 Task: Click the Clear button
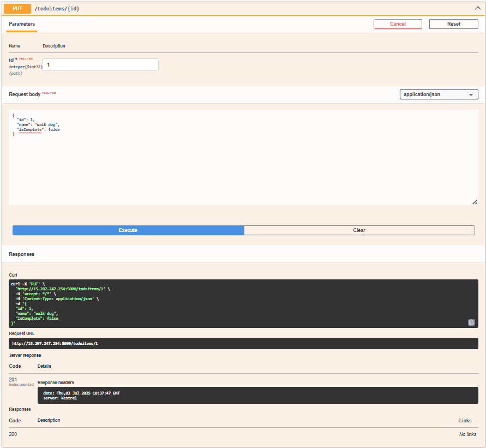pyautogui.click(x=359, y=230)
